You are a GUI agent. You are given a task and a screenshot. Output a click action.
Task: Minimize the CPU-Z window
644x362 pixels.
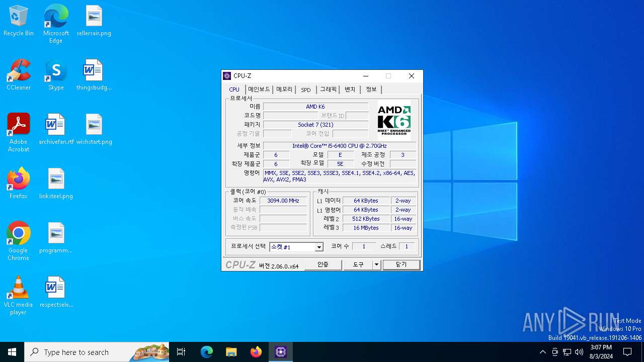(x=366, y=76)
